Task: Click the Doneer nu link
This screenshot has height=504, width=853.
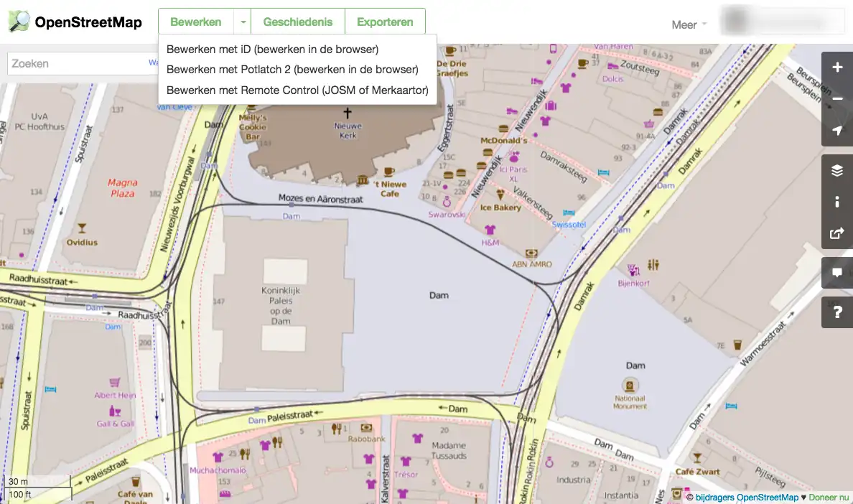Action: [x=829, y=497]
